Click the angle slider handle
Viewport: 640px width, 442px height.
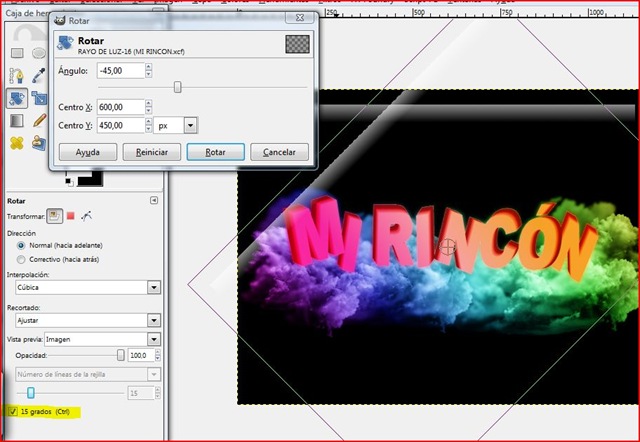178,87
